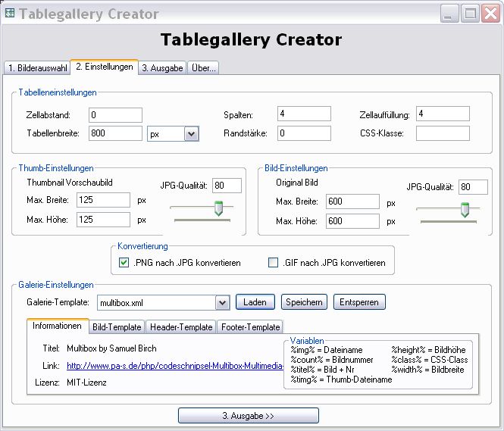Switch to the 1. Bilderauswahl tab
This screenshot has width=504, height=431.
(x=36, y=67)
